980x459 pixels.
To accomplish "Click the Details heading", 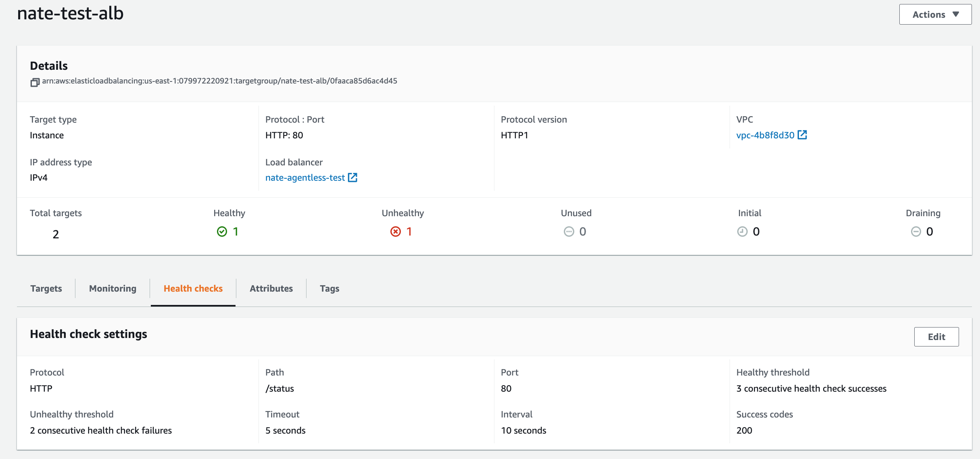I will tap(49, 66).
